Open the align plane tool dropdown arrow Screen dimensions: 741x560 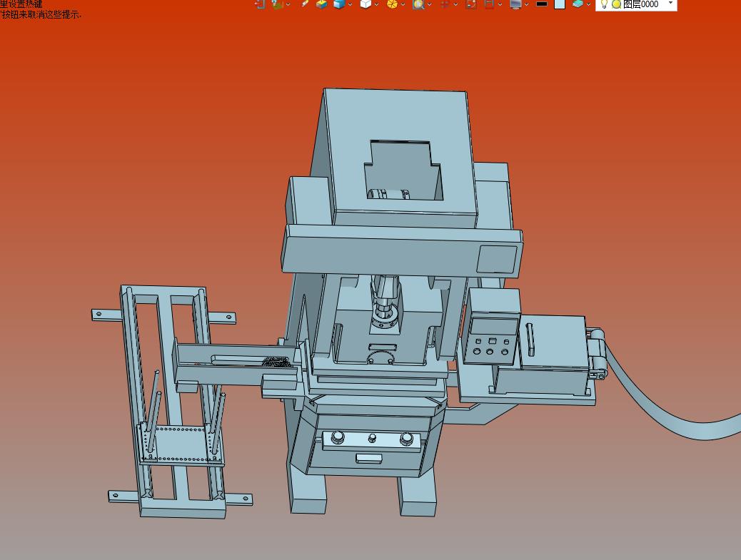(x=288, y=4)
